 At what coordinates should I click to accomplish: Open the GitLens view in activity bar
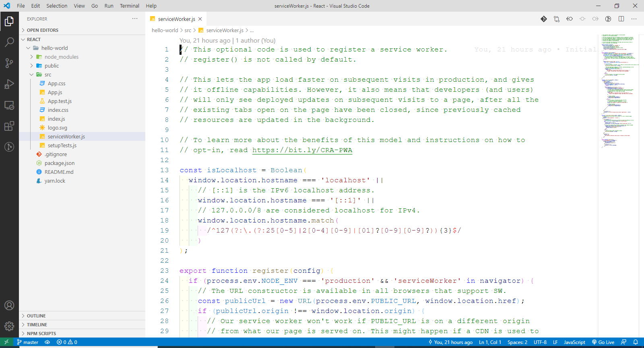[9, 147]
